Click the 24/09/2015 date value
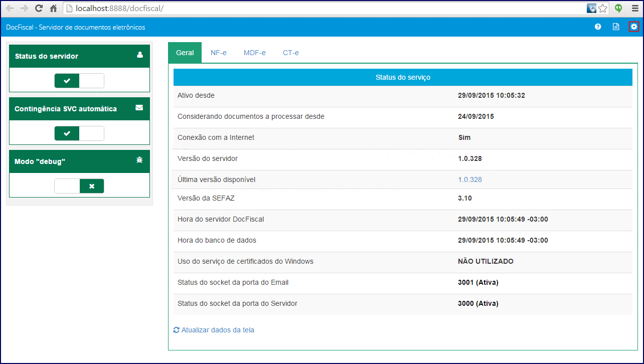 tap(476, 116)
